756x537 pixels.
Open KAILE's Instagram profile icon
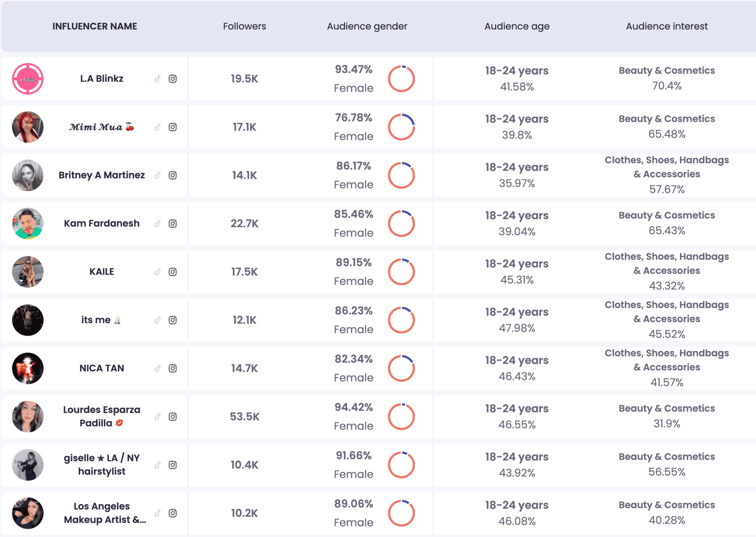coord(172,271)
